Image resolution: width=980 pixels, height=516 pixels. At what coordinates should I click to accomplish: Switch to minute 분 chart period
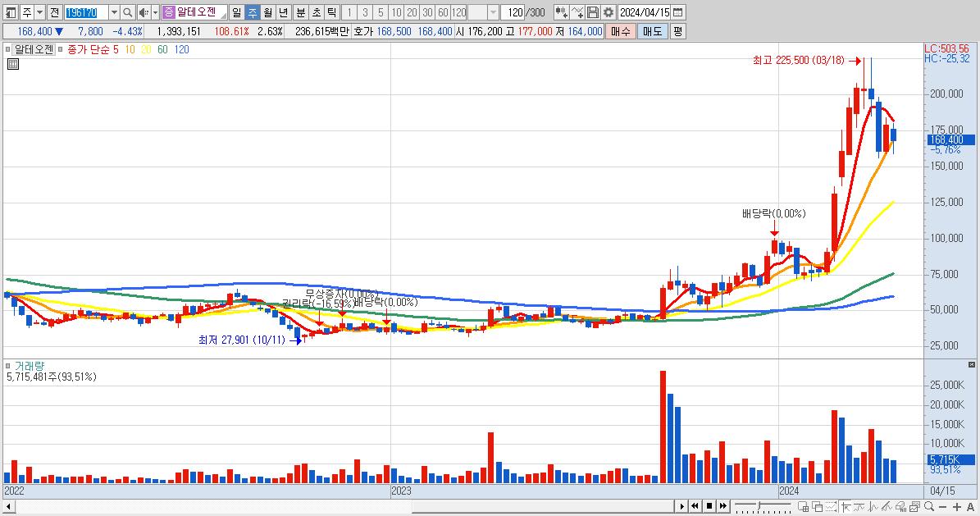coord(301,11)
